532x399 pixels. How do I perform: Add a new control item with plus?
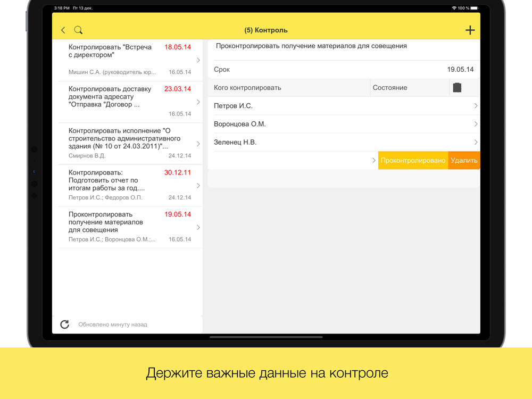(x=470, y=30)
